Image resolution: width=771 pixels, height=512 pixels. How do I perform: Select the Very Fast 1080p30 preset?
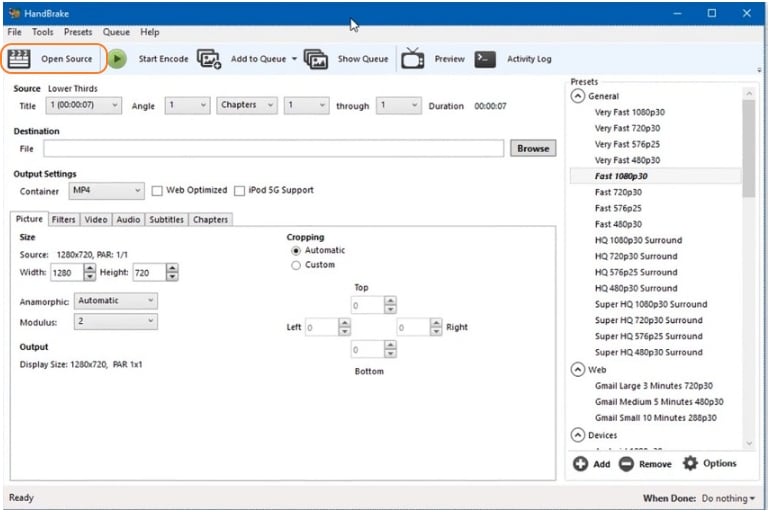pyautogui.click(x=629, y=112)
